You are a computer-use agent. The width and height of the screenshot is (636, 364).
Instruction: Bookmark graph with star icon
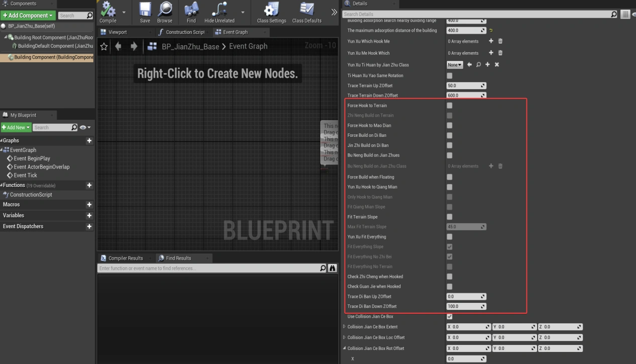pyautogui.click(x=104, y=47)
